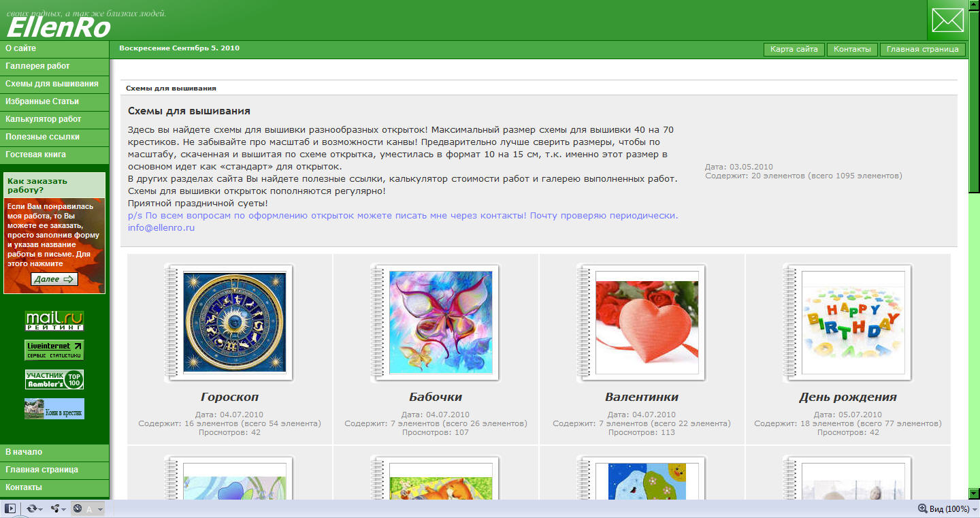This screenshot has width=980, height=518.
Task: Open the Happy Birthday thumbnail
Action: (853, 322)
